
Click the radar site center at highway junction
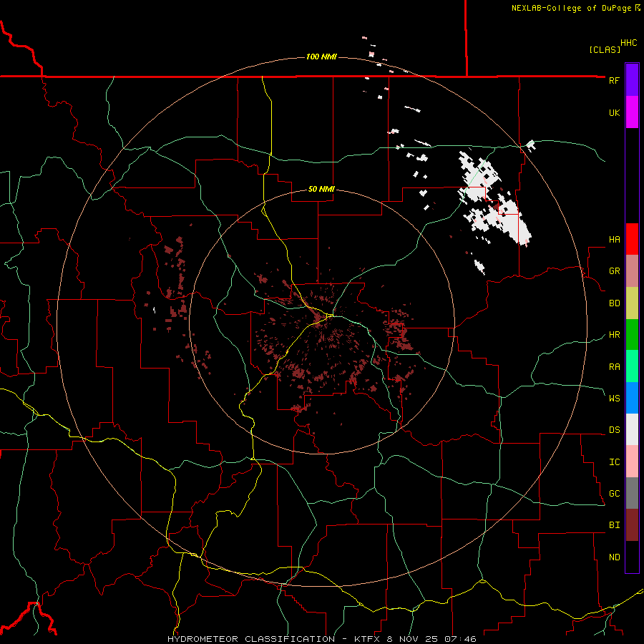330,315
